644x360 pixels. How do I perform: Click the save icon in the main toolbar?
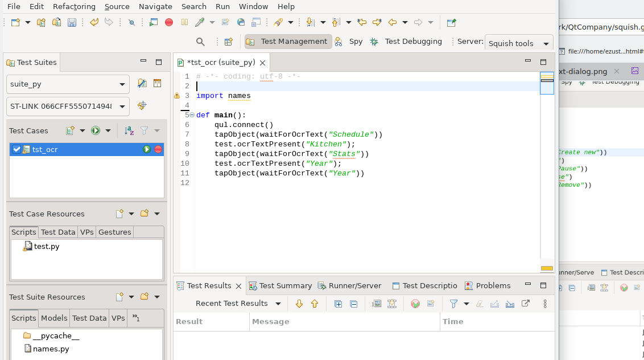pos(72,23)
